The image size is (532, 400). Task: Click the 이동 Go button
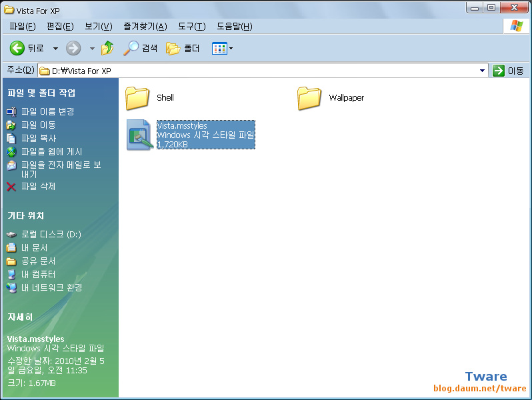click(x=508, y=71)
